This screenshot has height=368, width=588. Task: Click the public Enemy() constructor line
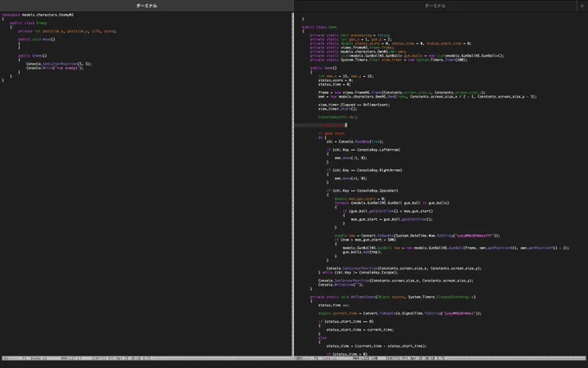coord(32,55)
